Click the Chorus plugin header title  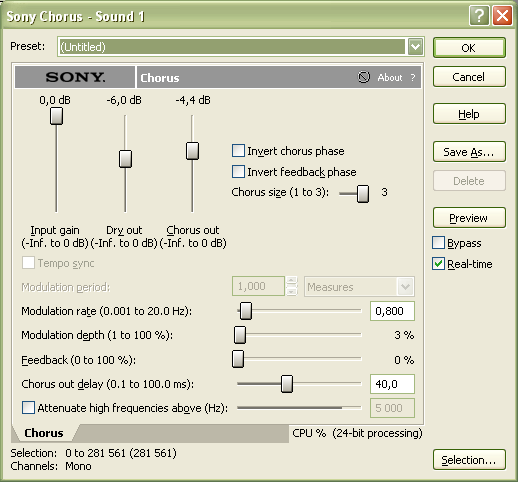[160, 78]
